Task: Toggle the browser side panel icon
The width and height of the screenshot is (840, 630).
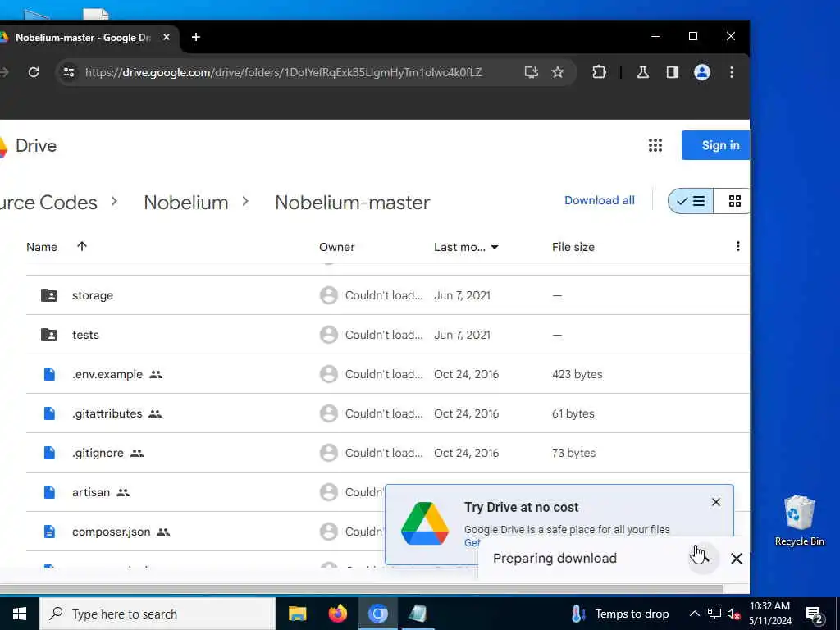Action: point(673,72)
